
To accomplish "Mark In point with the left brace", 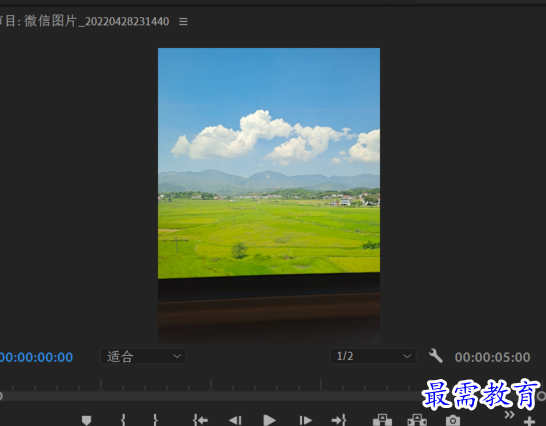I will pyautogui.click(x=123, y=420).
